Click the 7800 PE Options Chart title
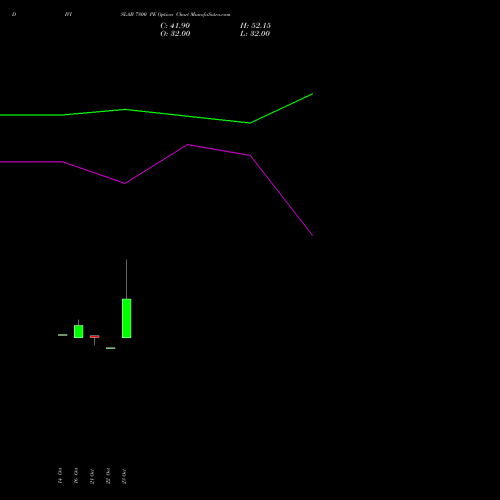 tap(175, 15)
